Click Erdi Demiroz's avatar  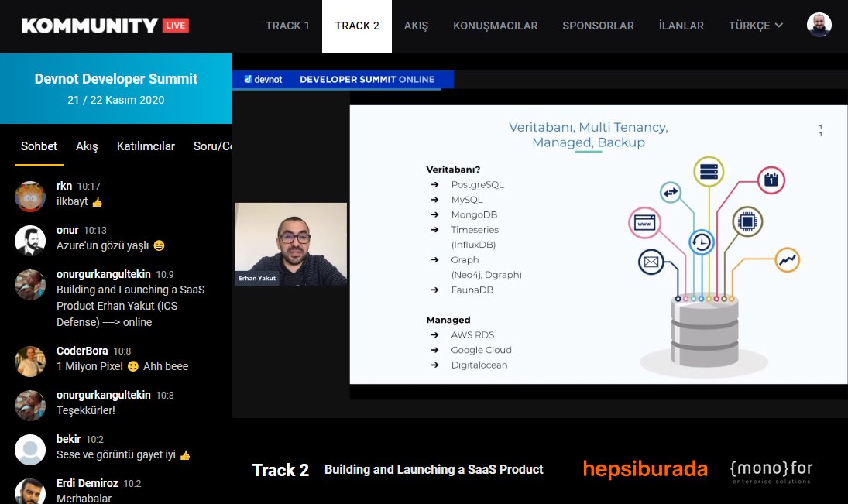29,491
